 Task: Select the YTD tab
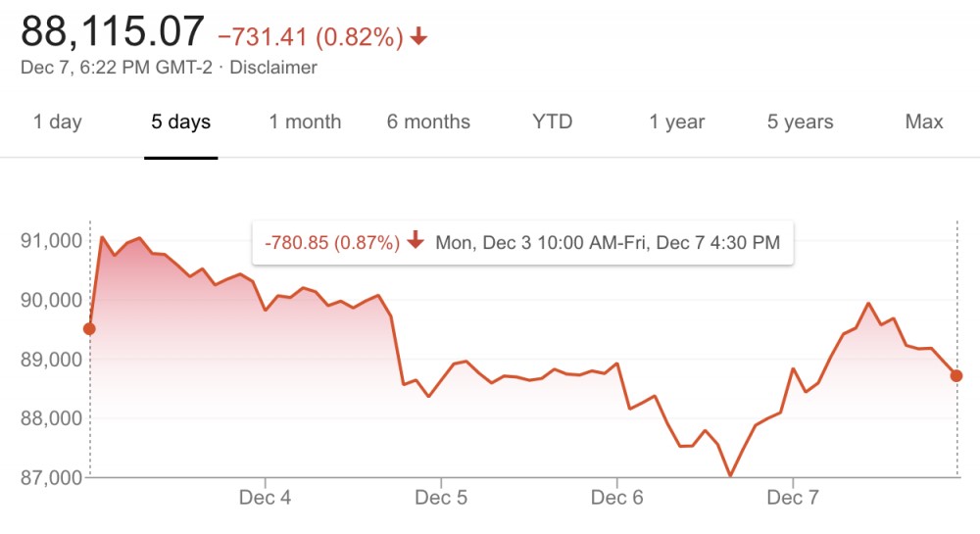(x=552, y=122)
